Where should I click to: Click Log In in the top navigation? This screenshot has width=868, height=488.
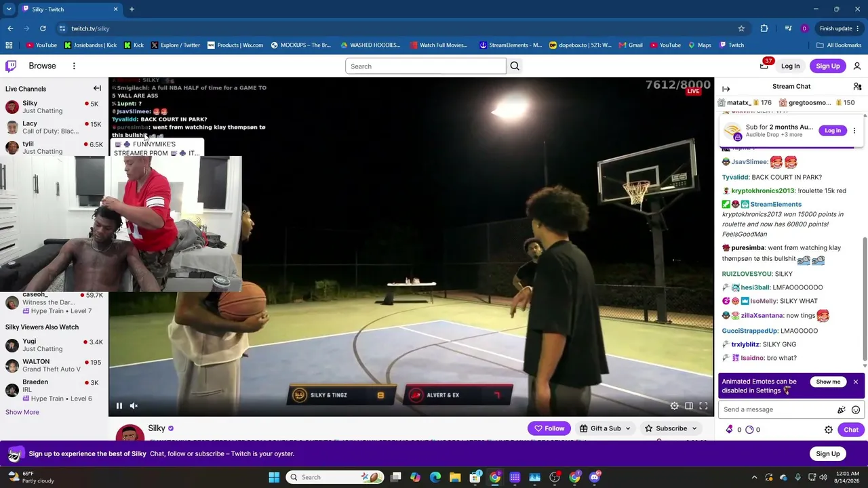click(x=791, y=66)
